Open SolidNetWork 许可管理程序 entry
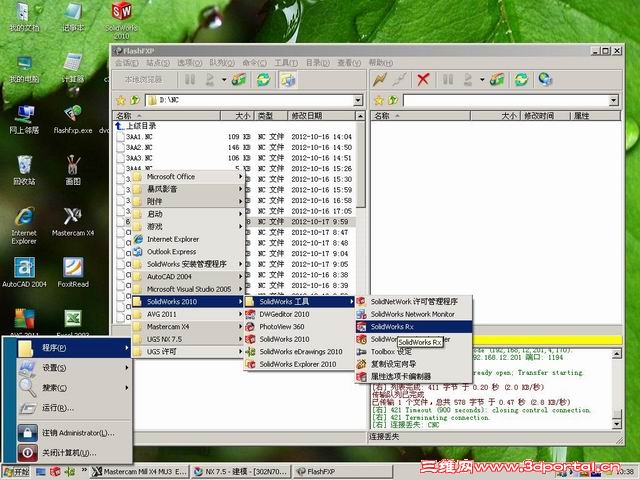This screenshot has height=480, width=640. (x=413, y=302)
